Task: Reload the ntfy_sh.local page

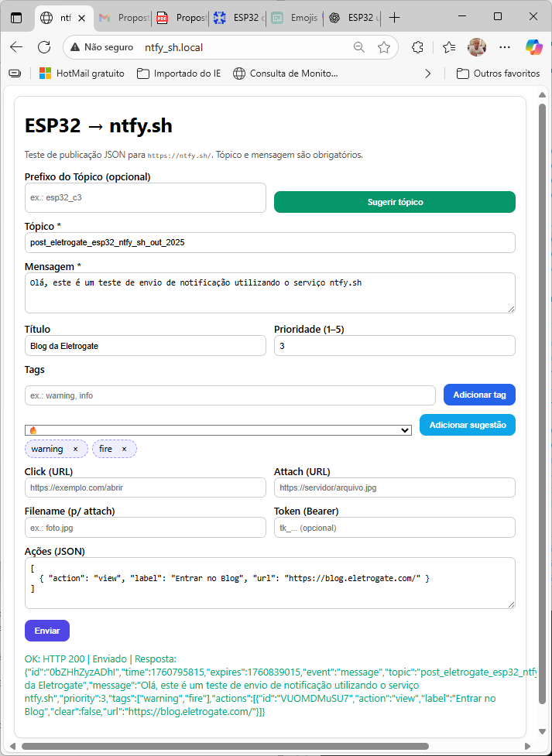Action: [44, 47]
